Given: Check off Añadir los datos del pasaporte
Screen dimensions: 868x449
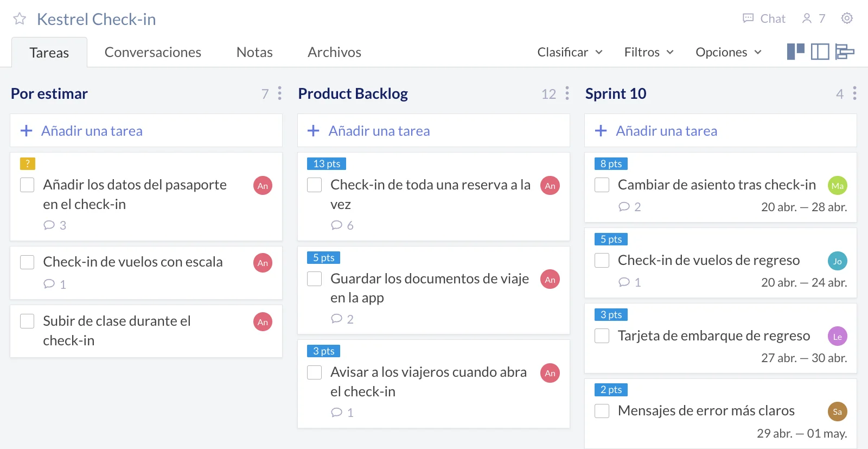Looking at the screenshot, I should (27, 185).
